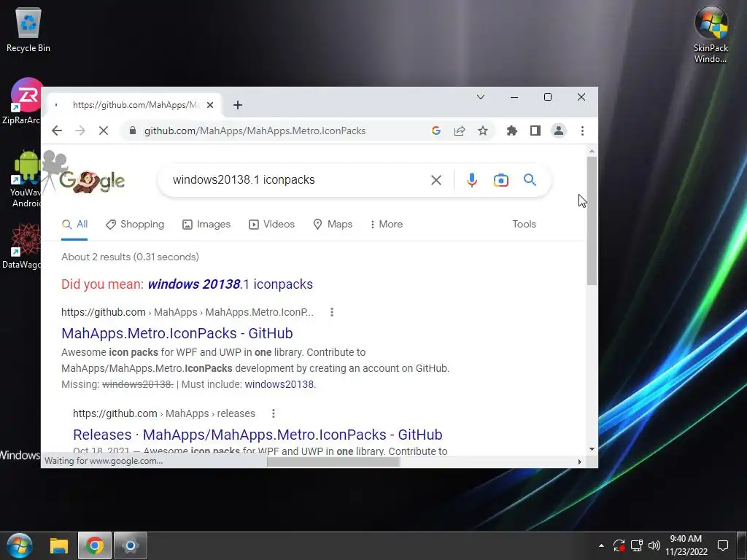Select SkinPack Windows desktop icon
Image resolution: width=747 pixels, height=560 pixels.
[711, 34]
